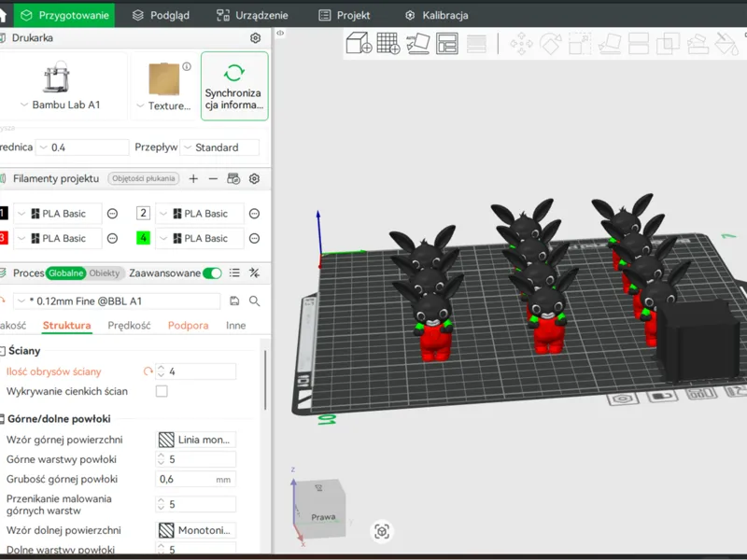Open printer settings gear in Drukarka header

[x=255, y=37]
